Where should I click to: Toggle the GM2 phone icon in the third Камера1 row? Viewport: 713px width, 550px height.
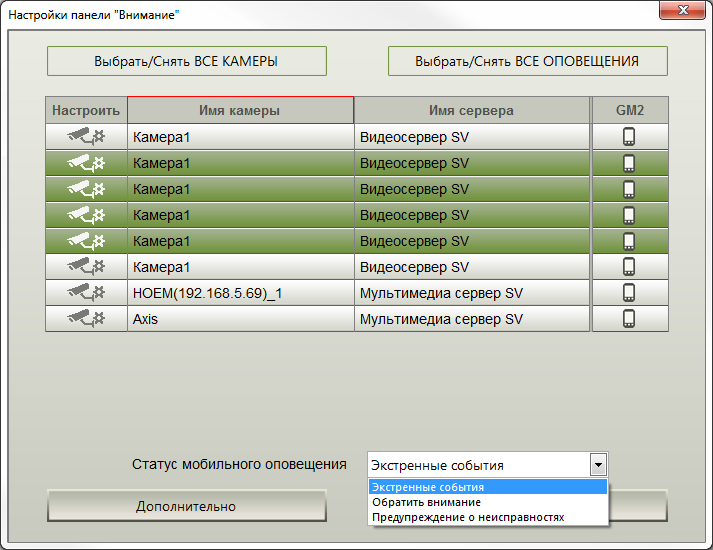click(629, 189)
